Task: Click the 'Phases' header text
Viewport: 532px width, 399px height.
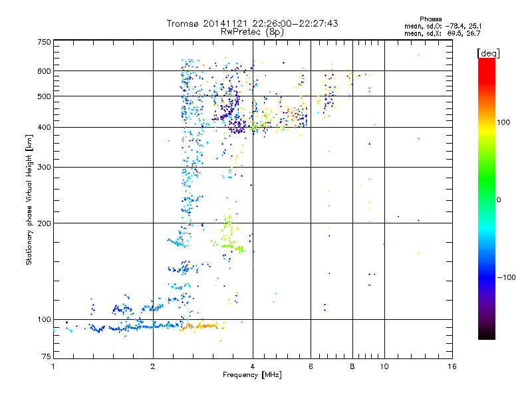Action: coord(430,19)
